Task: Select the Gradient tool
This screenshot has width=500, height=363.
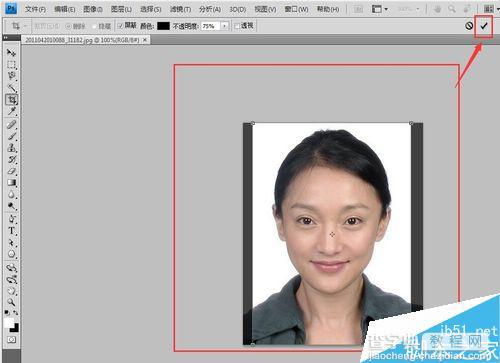Action: pyautogui.click(x=11, y=183)
